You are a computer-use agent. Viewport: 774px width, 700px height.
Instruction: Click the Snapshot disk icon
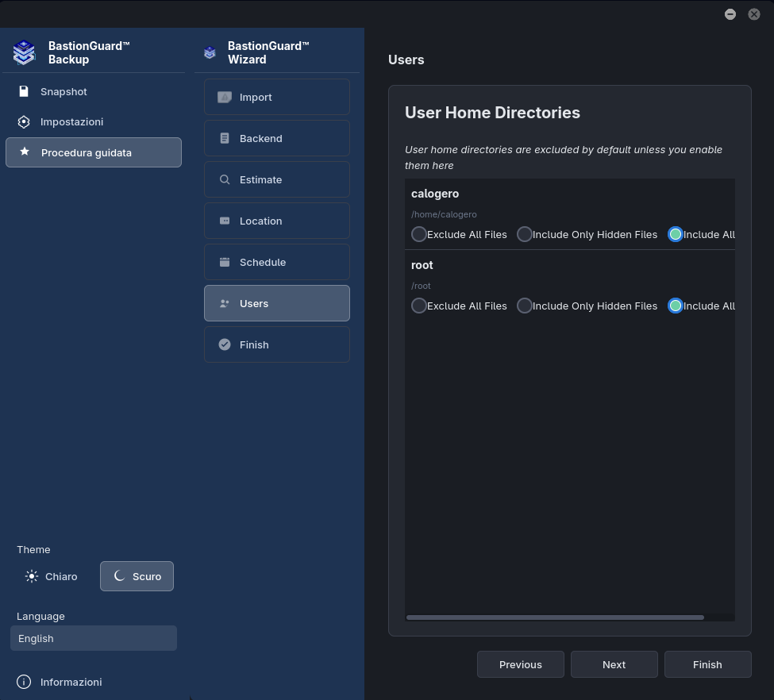(x=24, y=91)
